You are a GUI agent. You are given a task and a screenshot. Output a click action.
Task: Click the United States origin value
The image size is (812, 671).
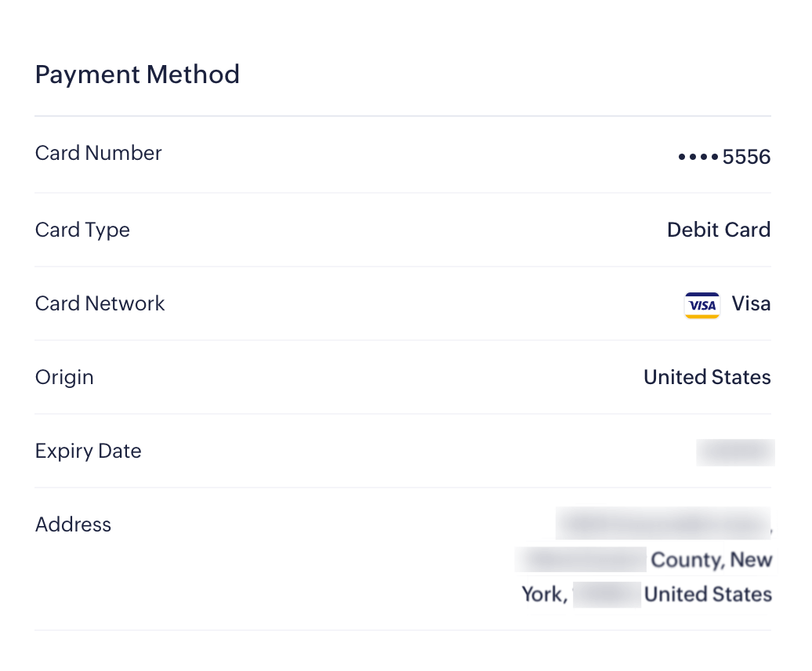(x=707, y=377)
